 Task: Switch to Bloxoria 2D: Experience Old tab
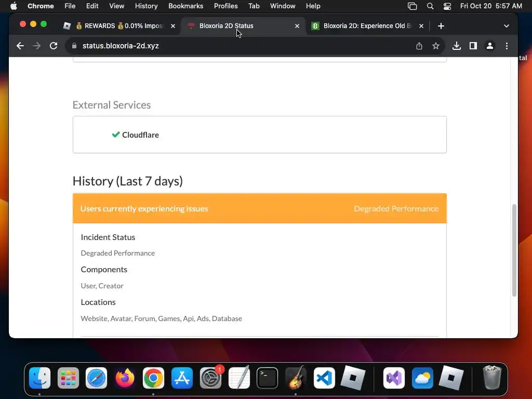pos(367,26)
